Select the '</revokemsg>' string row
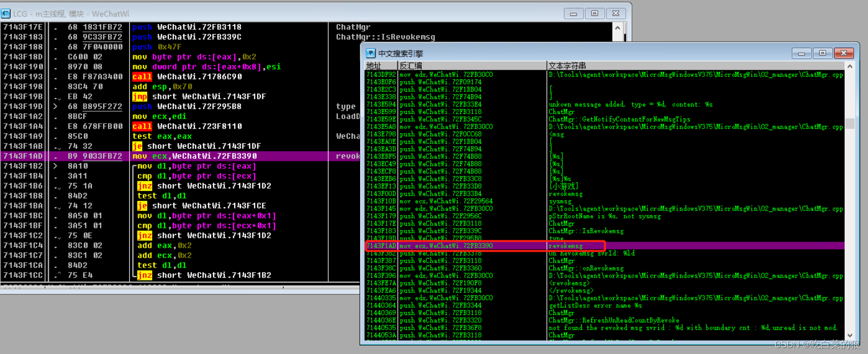This screenshot has width=868, height=354. click(605, 290)
